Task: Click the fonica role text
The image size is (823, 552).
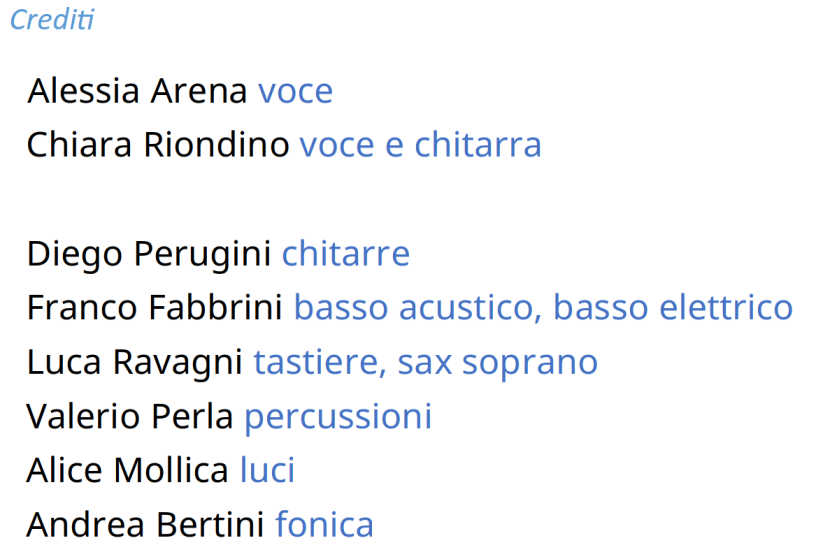Action: tap(324, 524)
